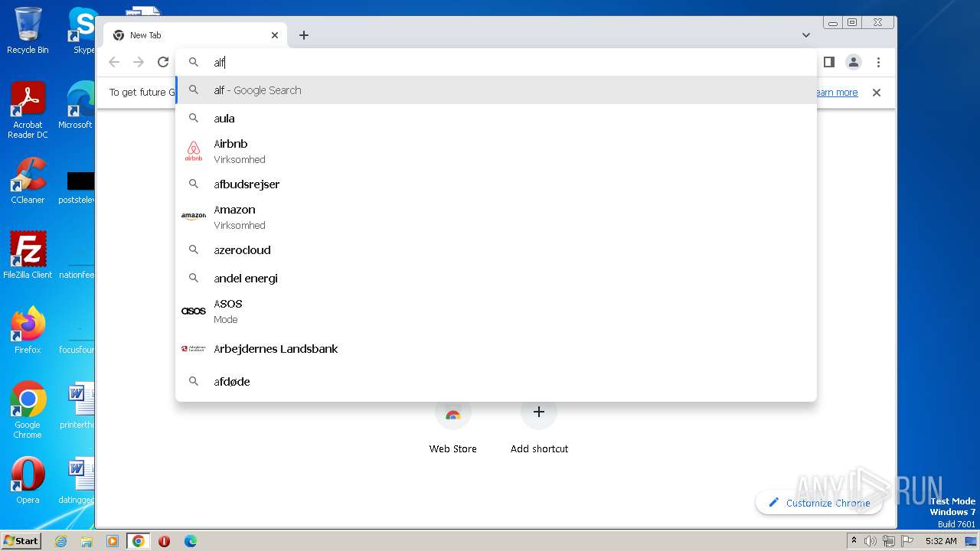980x551 pixels.
Task: Click the Add shortcut button
Action: coord(539,426)
